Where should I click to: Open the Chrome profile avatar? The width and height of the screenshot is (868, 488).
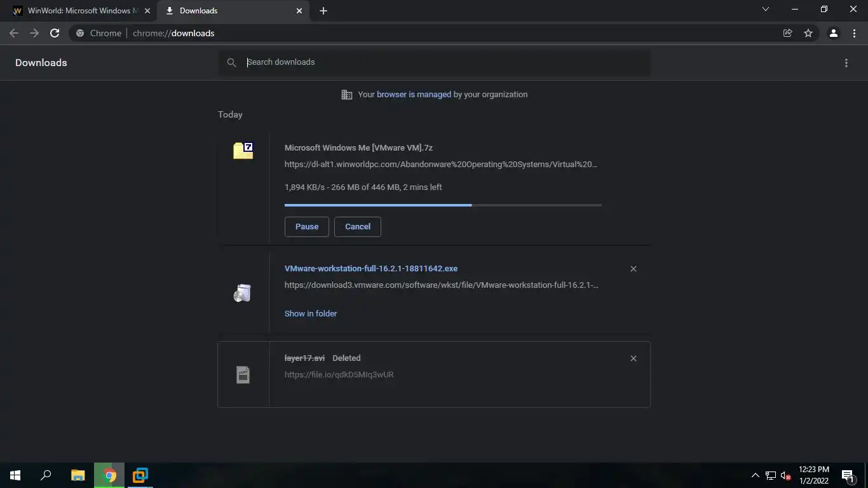point(834,33)
